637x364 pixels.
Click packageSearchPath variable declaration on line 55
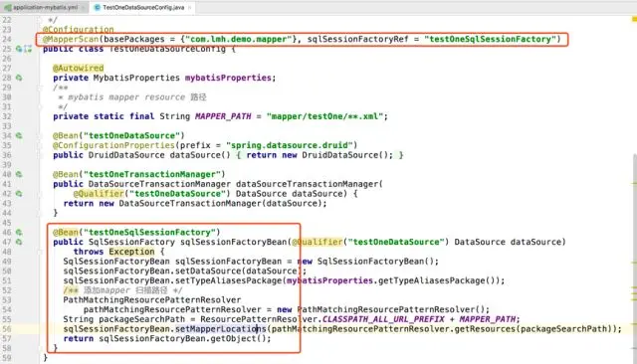pos(141,319)
